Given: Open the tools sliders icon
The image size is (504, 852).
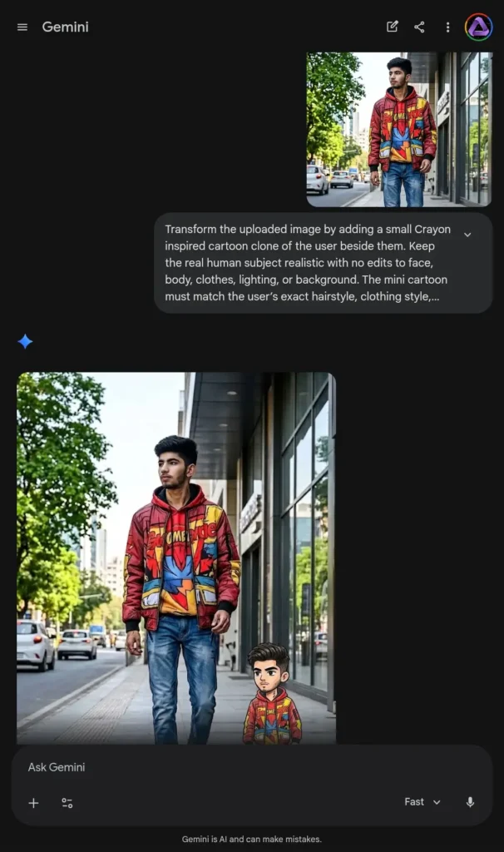Looking at the screenshot, I should (x=67, y=803).
